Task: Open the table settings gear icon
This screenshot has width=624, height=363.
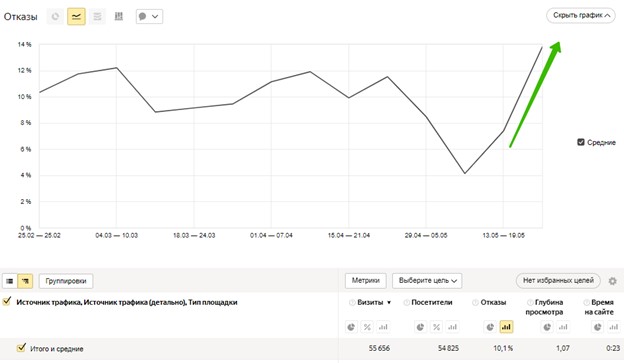Action: 612,281
